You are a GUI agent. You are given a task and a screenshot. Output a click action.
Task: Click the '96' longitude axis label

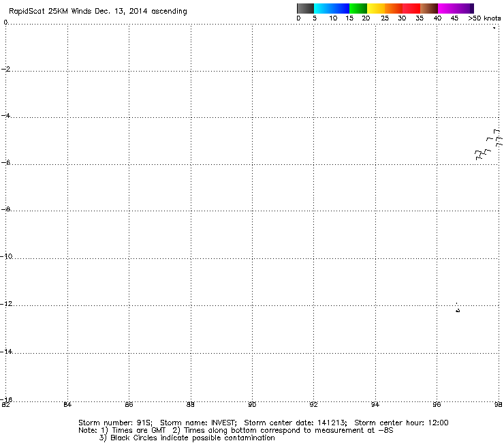(437, 405)
